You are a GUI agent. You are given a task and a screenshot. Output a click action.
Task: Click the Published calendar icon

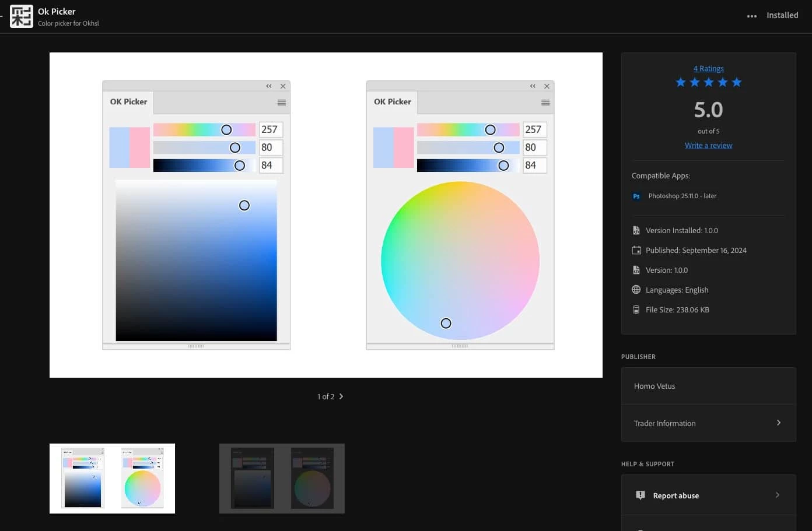[x=636, y=250]
